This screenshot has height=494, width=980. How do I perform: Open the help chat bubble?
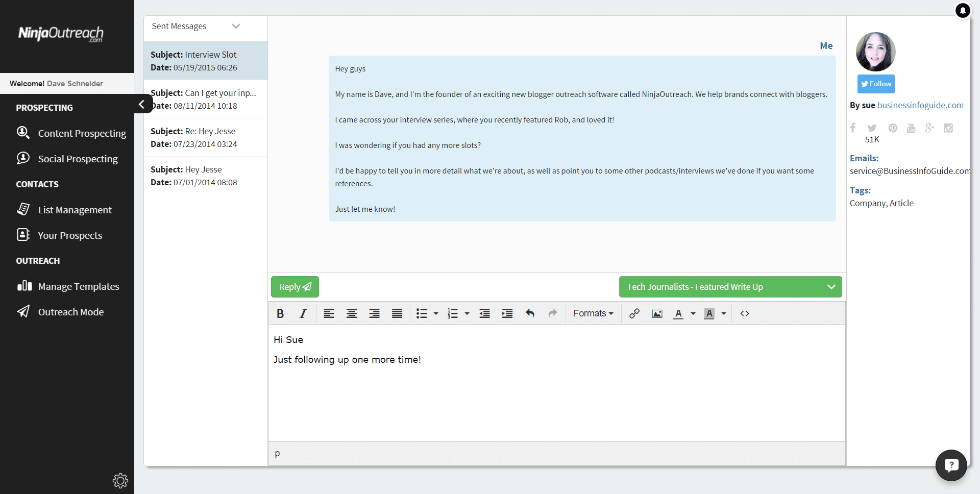[x=951, y=465]
